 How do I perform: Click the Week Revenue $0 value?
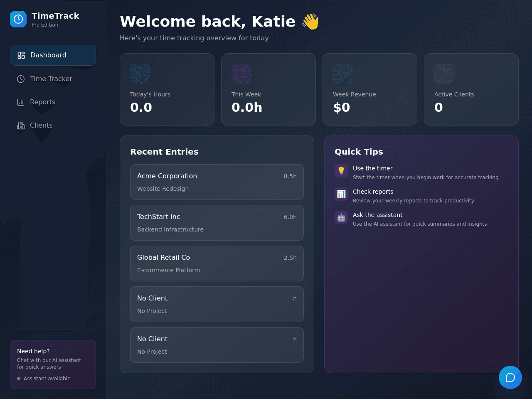point(341,108)
